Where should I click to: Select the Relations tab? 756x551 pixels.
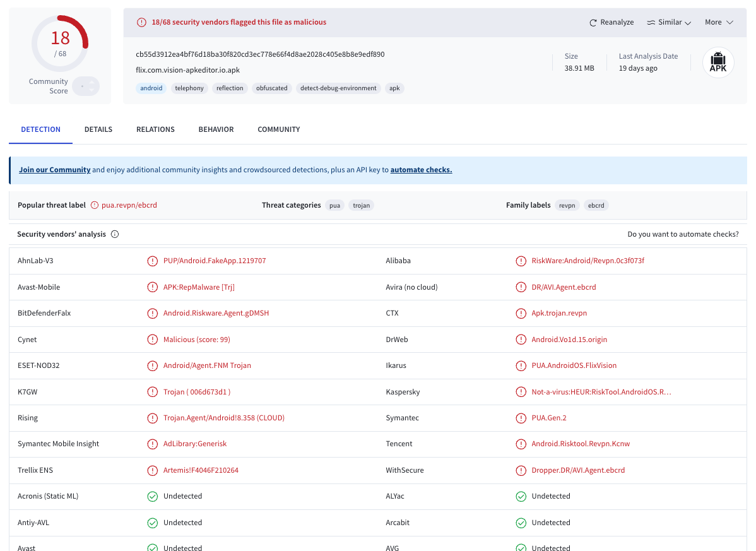[155, 129]
